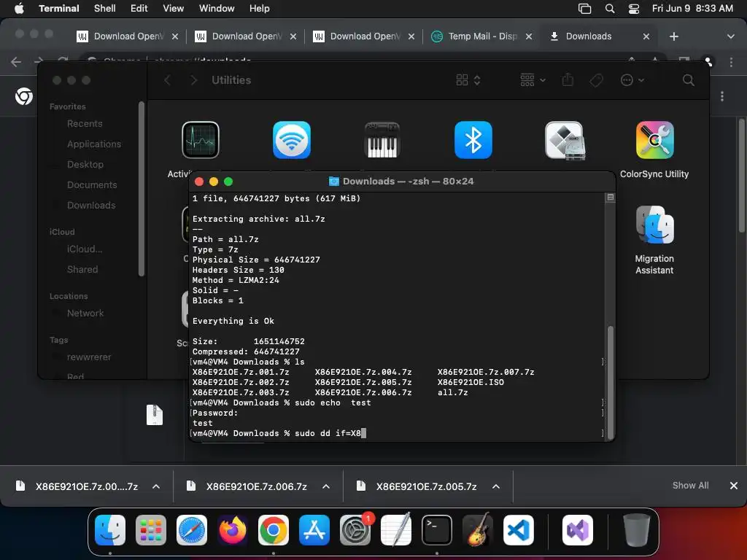Open Visual Studio Code from Dock
Viewport: 747px width, 560px height.
click(x=519, y=530)
